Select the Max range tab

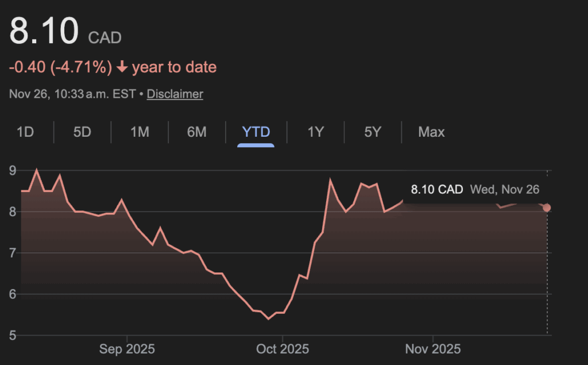point(431,132)
